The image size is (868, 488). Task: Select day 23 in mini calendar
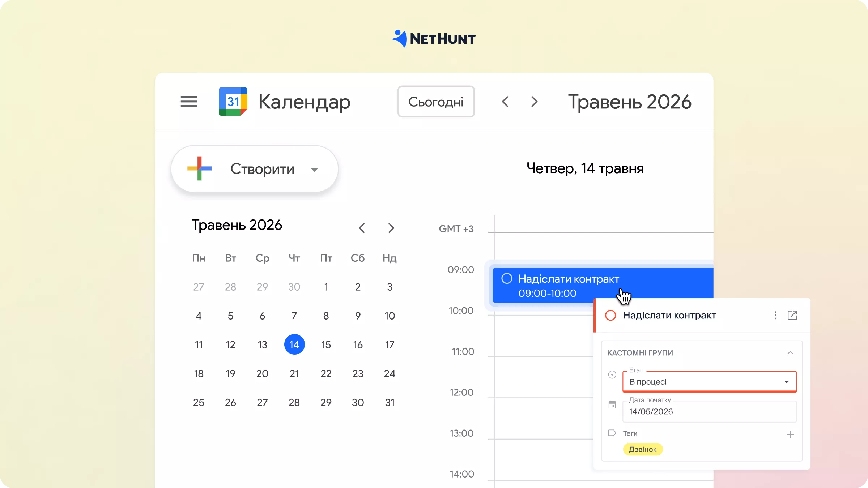(x=358, y=373)
